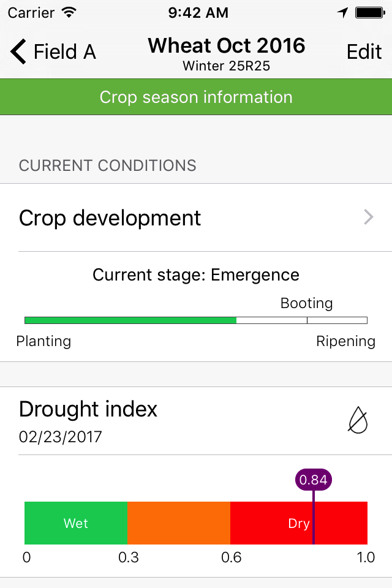Screen dimensions: 392x588
Task: Tap the Drought index heading
Action: point(88,409)
